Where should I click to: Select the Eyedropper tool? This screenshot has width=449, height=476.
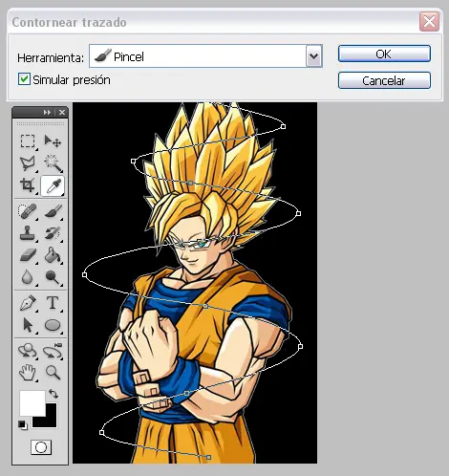pyautogui.click(x=53, y=185)
